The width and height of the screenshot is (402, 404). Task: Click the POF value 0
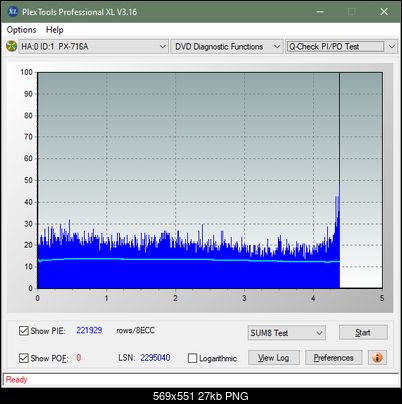point(79,358)
